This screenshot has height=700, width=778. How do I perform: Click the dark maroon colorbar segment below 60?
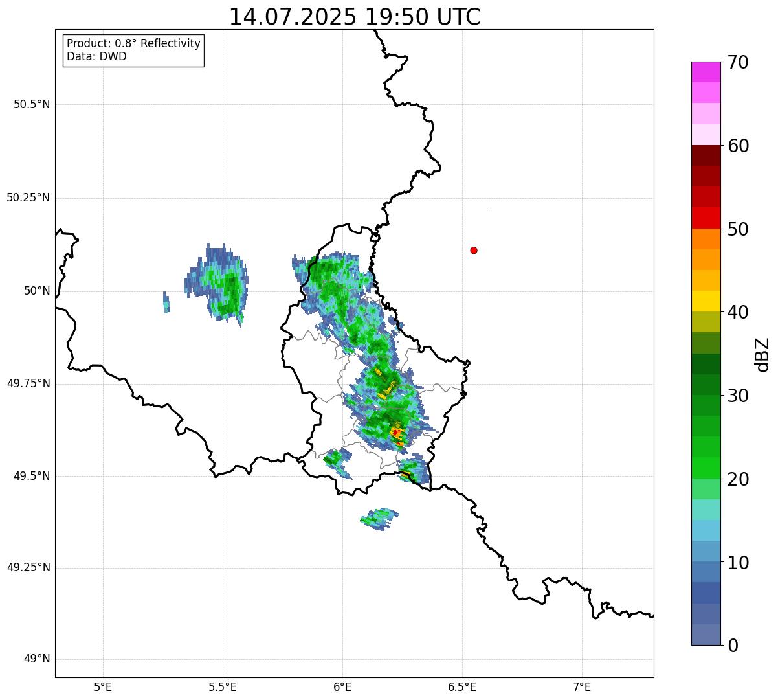(706, 155)
